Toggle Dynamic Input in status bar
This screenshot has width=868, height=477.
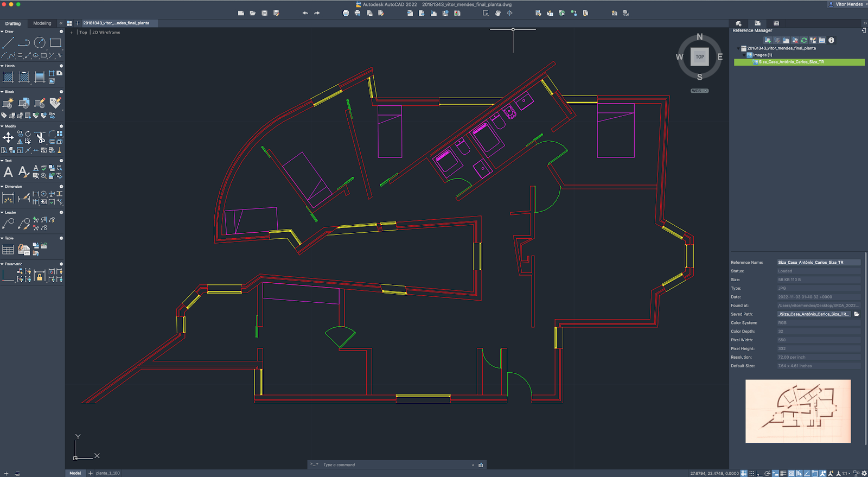click(775, 473)
